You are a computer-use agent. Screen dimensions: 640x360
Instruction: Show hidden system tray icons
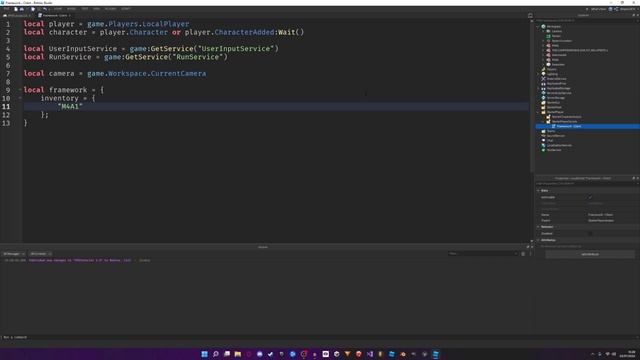tap(593, 354)
